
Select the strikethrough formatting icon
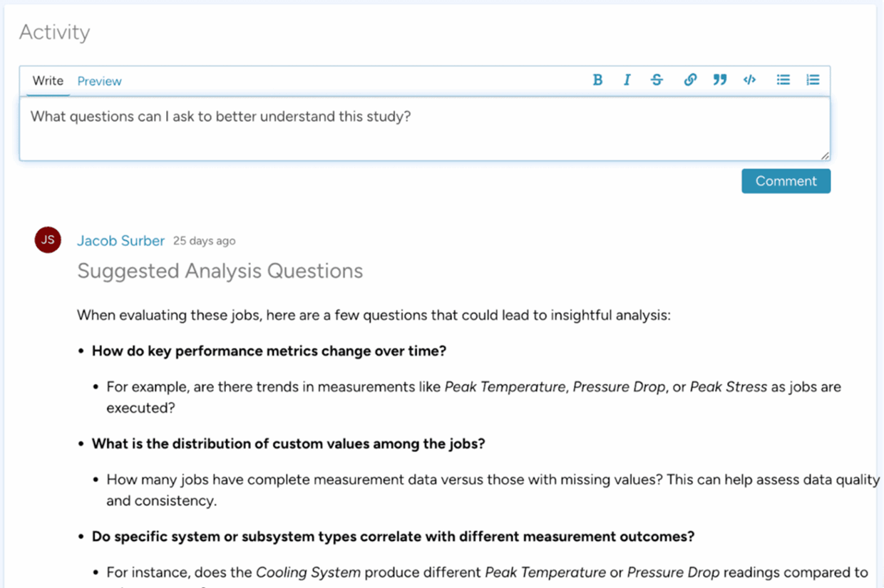[657, 80]
